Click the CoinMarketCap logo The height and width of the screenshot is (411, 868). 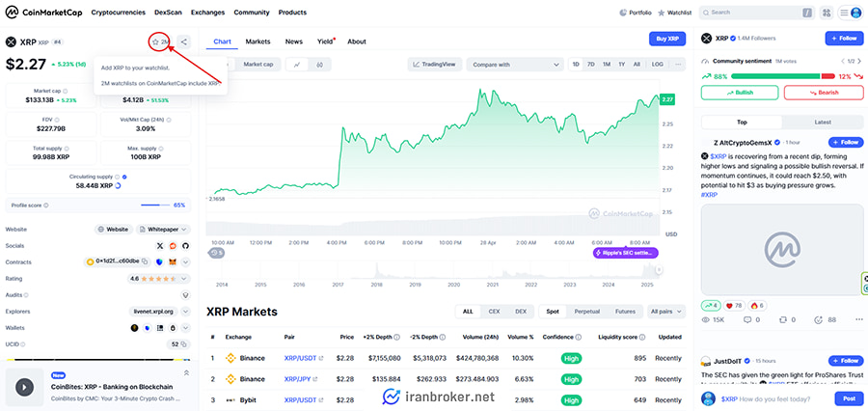tap(43, 13)
